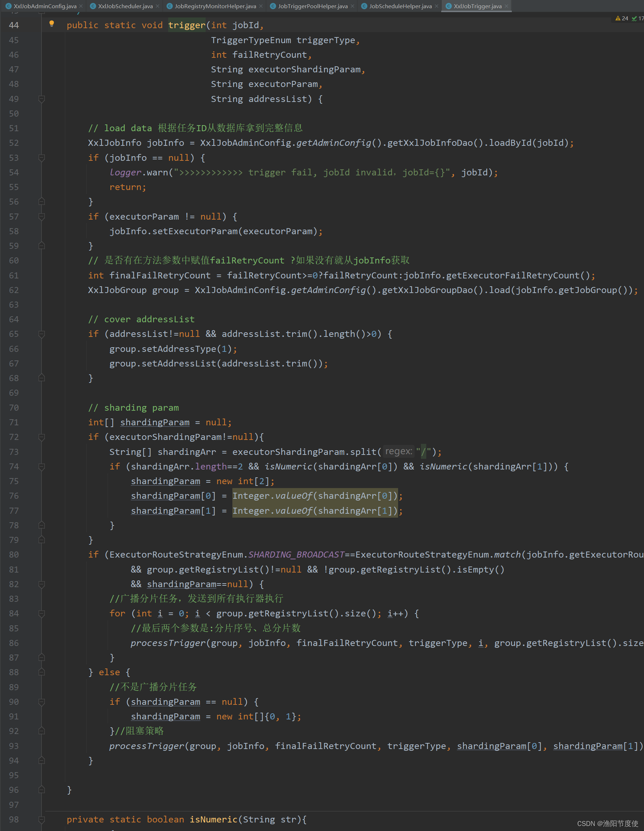Click line number 44 in the gutter
Screen dimensions: 644x831
14,25
